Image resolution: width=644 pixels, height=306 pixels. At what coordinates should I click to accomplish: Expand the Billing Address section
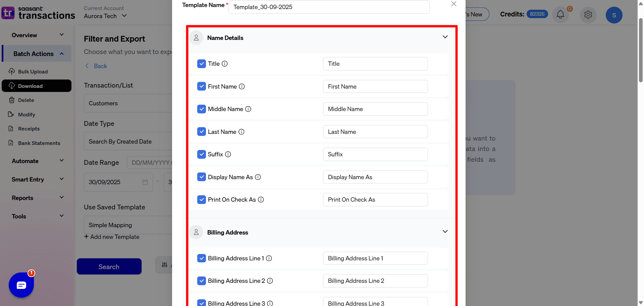[445, 232]
